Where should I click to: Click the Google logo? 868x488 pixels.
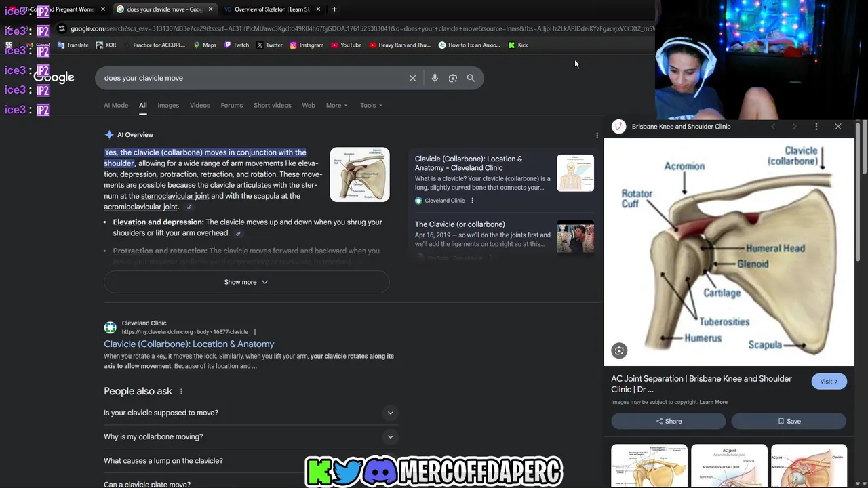click(54, 77)
